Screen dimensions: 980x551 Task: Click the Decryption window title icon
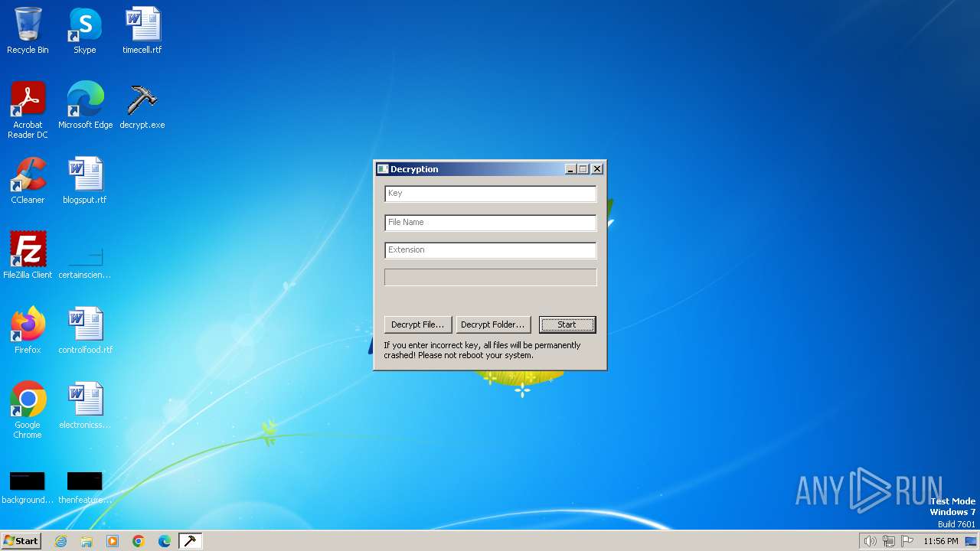(383, 169)
